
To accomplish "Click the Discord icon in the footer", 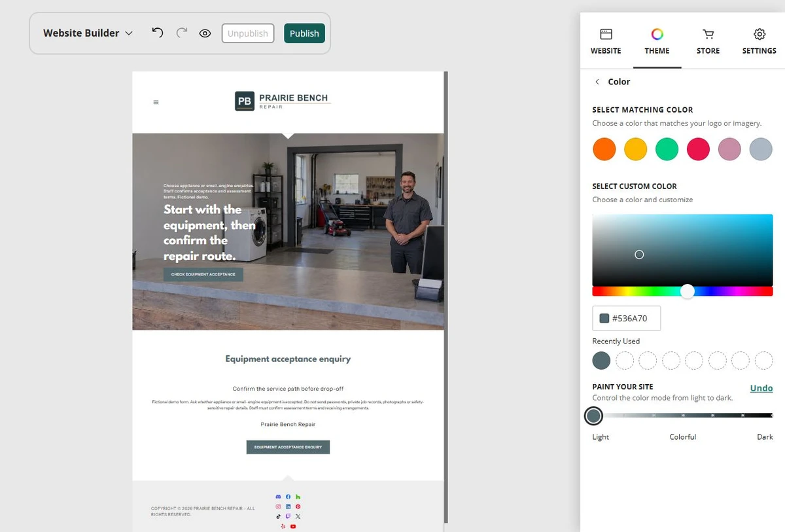I will click(x=278, y=497).
